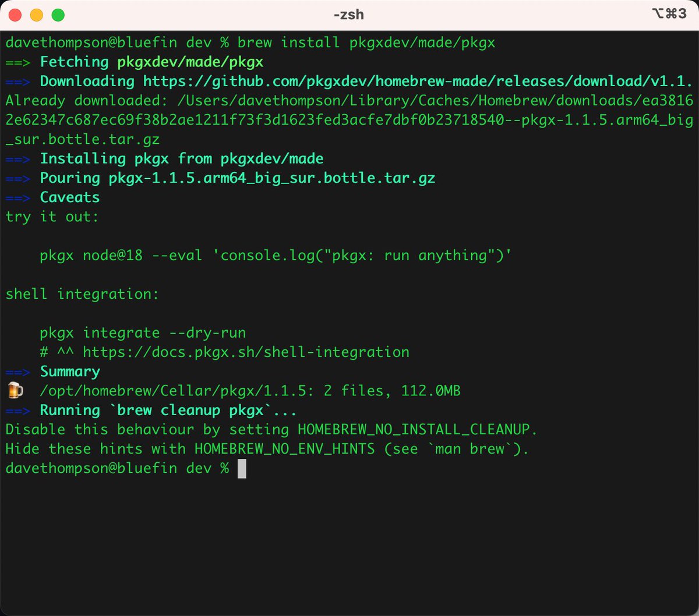Click the HOMEBREW_NO_INSTALL_CLEANUP hint line
Image resolution: width=699 pixels, height=616 pixels.
[271, 430]
